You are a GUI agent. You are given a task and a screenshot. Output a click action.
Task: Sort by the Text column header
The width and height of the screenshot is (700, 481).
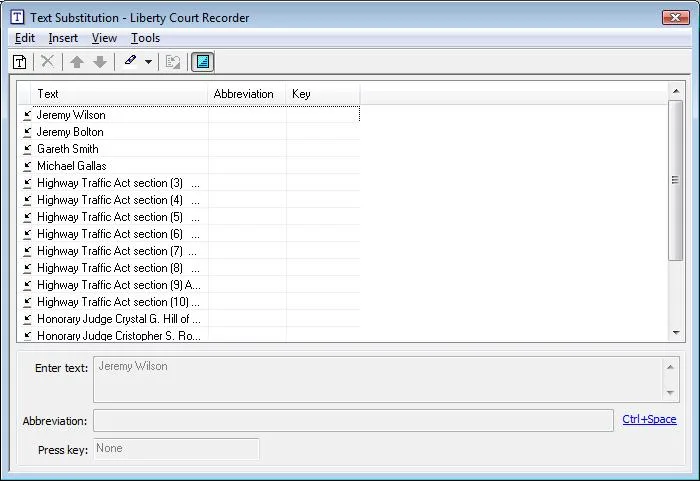(x=120, y=94)
